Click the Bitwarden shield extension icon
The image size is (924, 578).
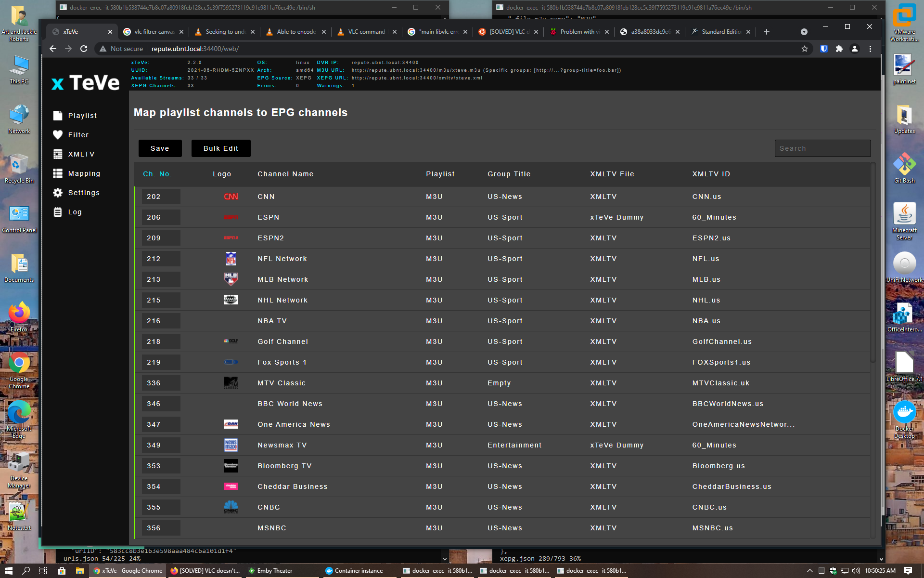click(x=824, y=49)
